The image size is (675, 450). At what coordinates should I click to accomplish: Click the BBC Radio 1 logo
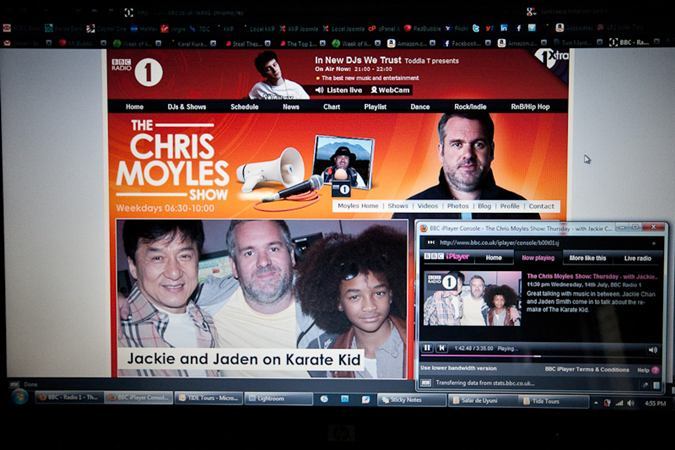pos(137,71)
